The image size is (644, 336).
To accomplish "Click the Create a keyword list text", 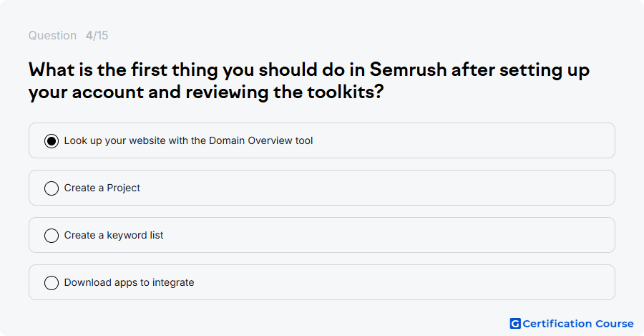I will click(113, 235).
